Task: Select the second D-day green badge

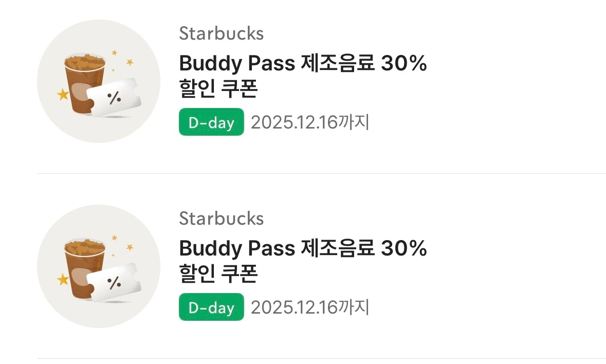Action: click(x=211, y=307)
